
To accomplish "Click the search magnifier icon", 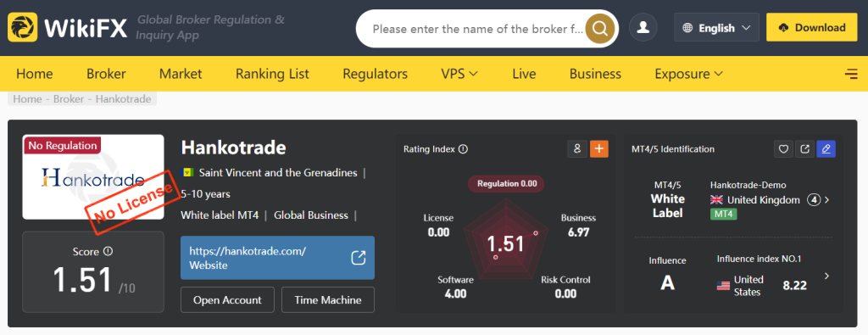I will pyautogui.click(x=601, y=28).
